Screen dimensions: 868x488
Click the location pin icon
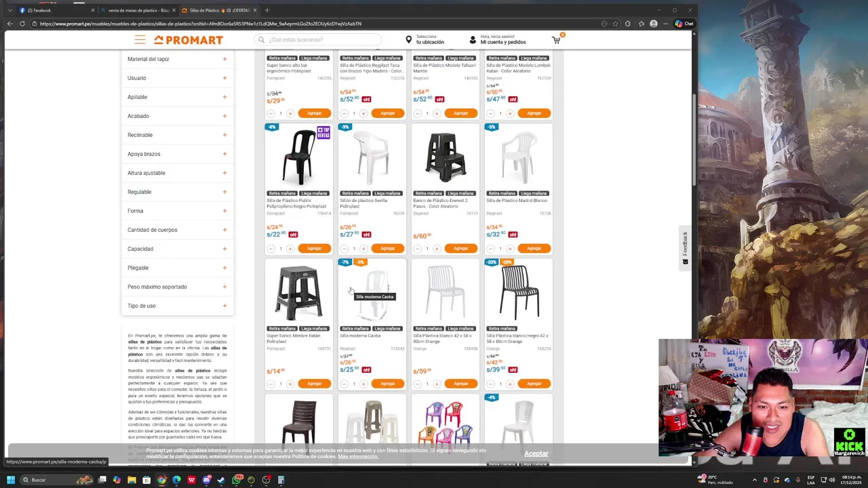[x=408, y=40]
